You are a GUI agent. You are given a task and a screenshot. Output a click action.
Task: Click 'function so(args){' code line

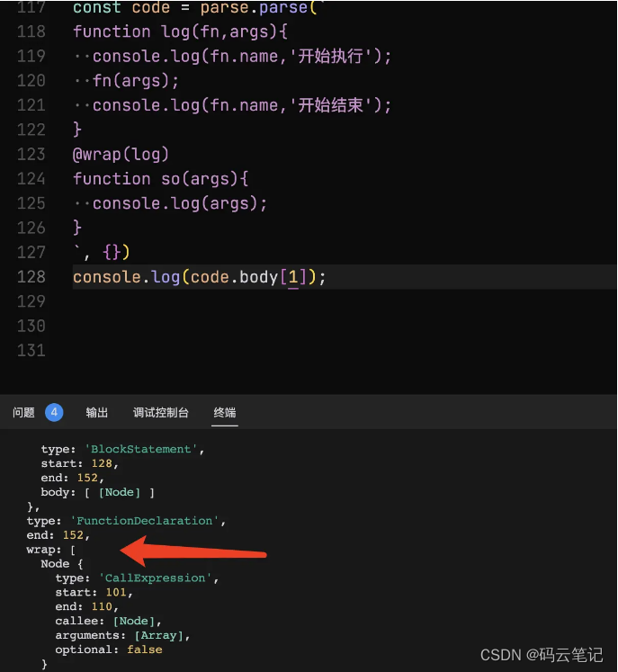[x=161, y=179]
